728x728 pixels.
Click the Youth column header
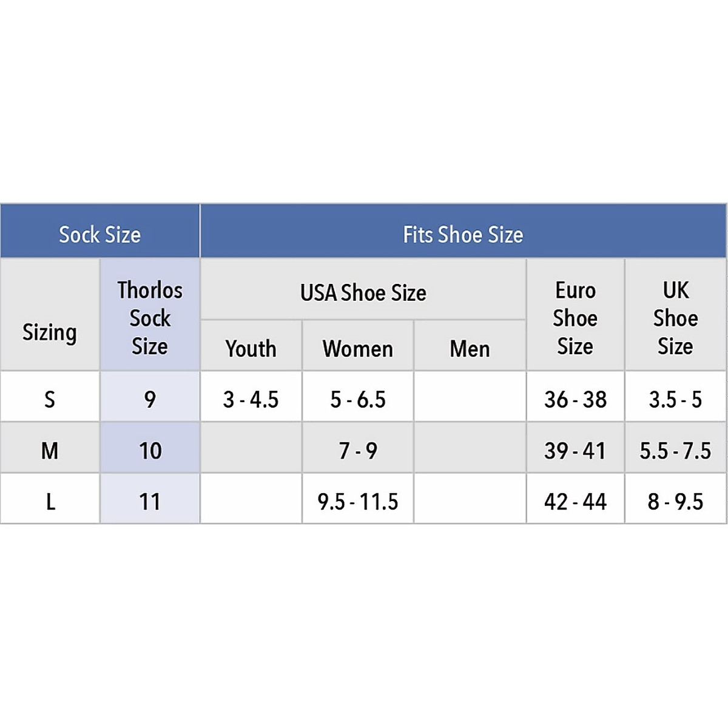click(251, 348)
